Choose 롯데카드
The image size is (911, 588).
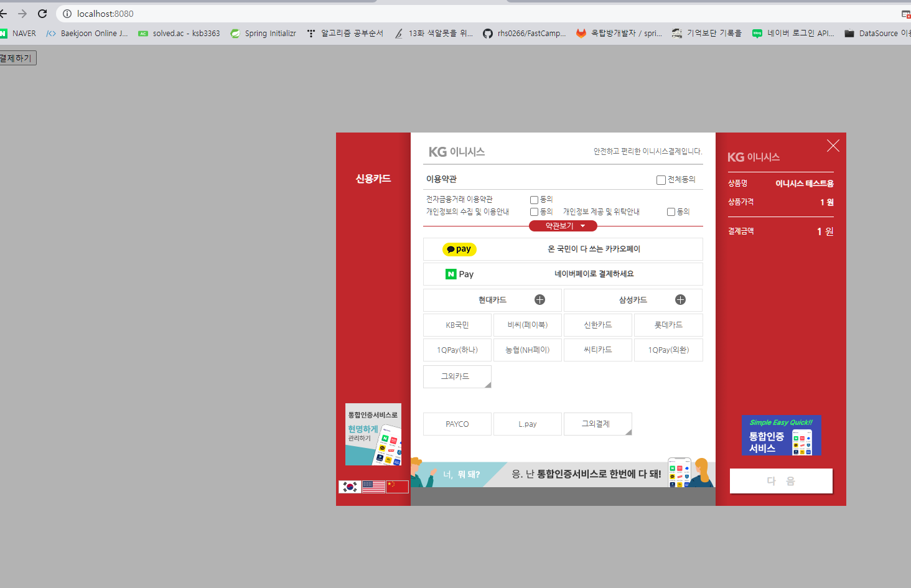(668, 325)
